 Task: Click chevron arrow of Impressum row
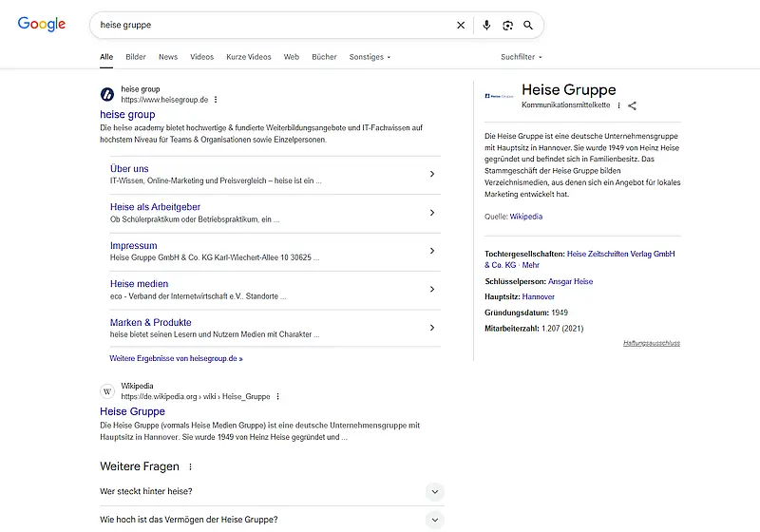pyautogui.click(x=432, y=251)
